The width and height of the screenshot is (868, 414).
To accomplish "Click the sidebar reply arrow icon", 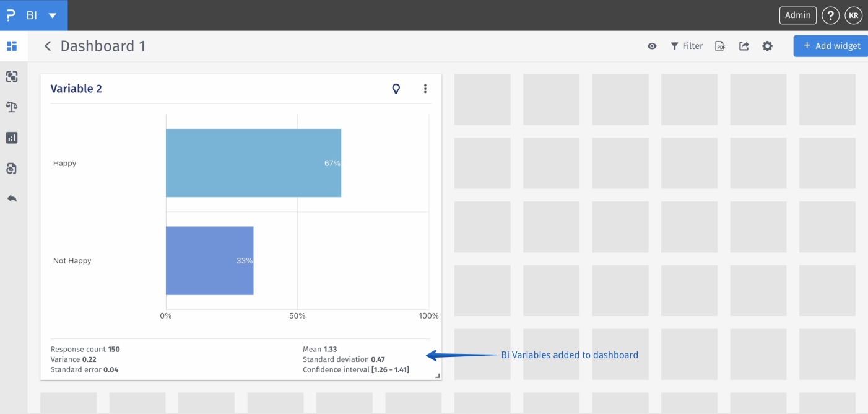I will click(12, 198).
